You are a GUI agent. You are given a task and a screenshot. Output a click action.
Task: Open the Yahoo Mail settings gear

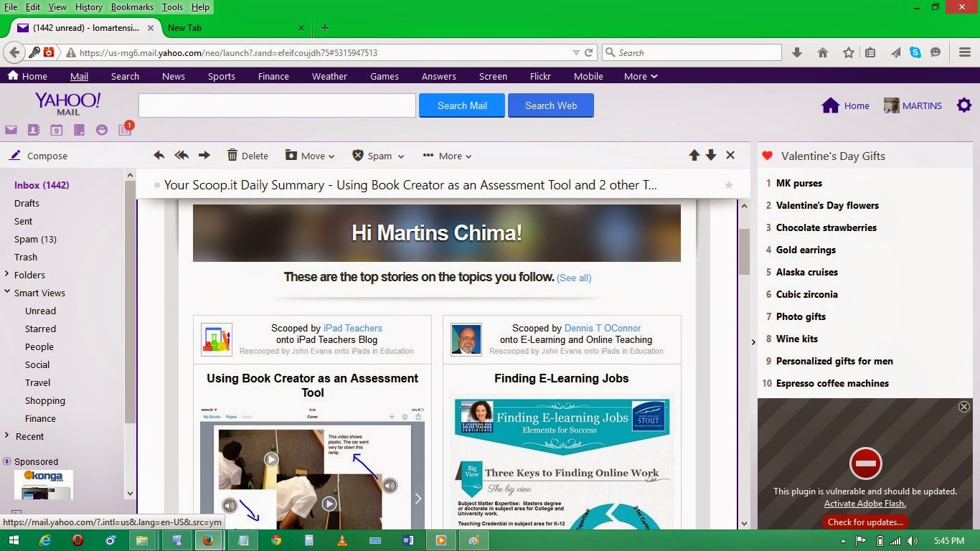[964, 105]
